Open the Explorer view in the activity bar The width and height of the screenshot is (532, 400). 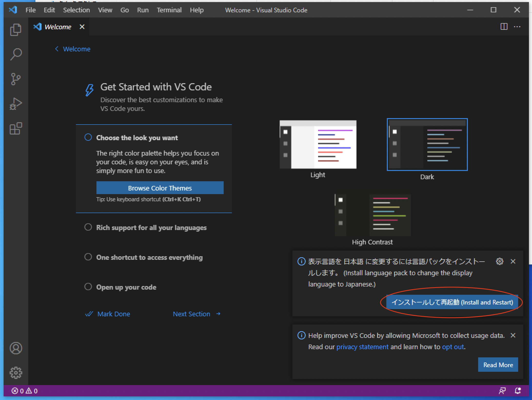[16, 30]
